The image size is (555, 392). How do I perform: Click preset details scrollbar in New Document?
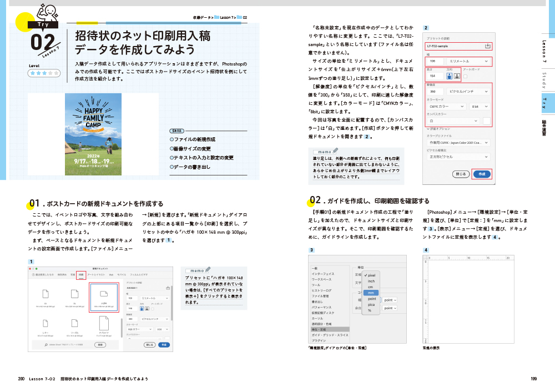pos(172,303)
